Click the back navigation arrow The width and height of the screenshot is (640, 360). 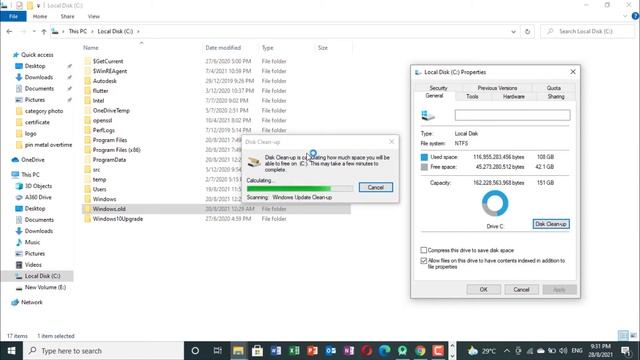[9, 31]
